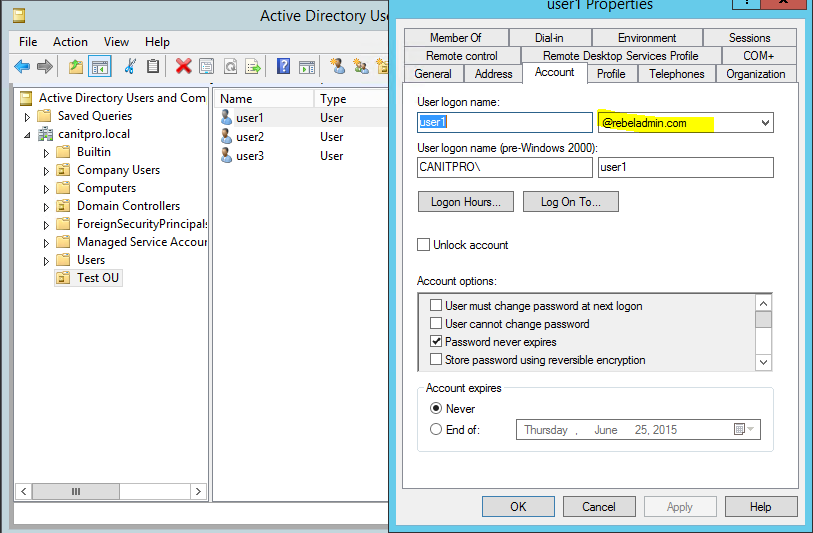This screenshot has width=813, height=533.
Task: Expand the Domain Controllers node
Action: pyautogui.click(x=46, y=207)
